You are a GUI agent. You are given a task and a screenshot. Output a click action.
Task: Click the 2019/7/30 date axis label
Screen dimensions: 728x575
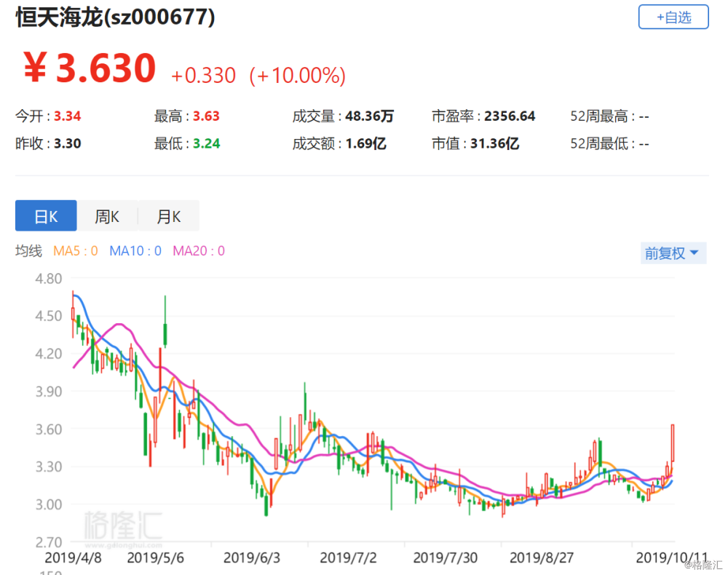click(446, 558)
